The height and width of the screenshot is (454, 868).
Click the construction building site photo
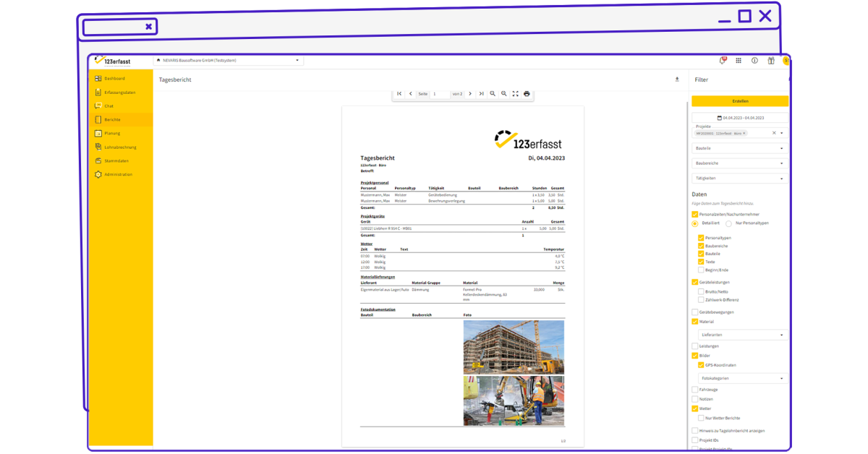[x=514, y=347]
